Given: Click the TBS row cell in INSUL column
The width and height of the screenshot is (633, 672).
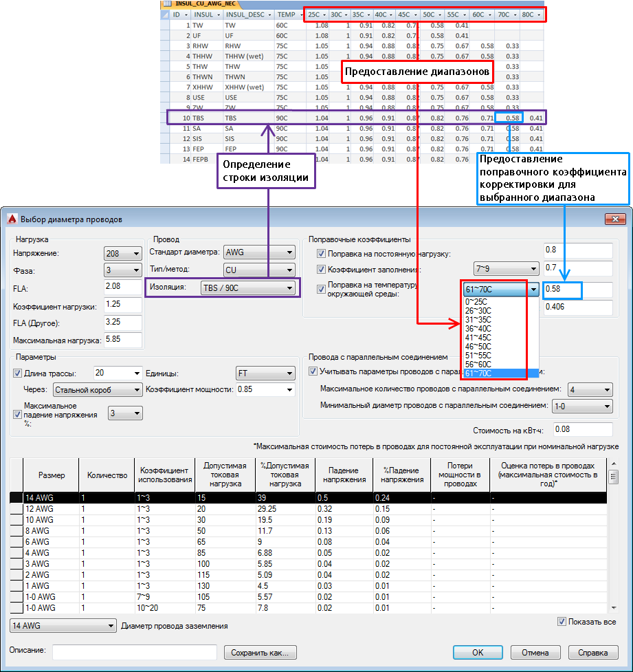Looking at the screenshot, I should point(207,118).
